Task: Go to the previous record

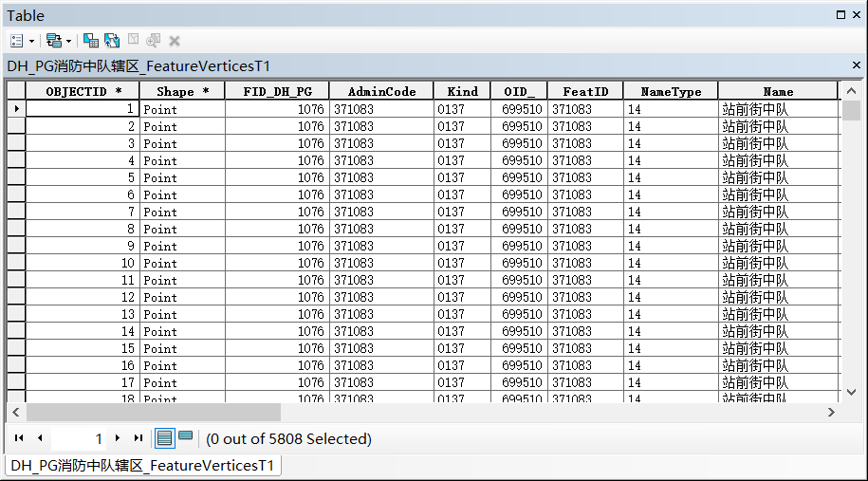Action: [x=40, y=437]
